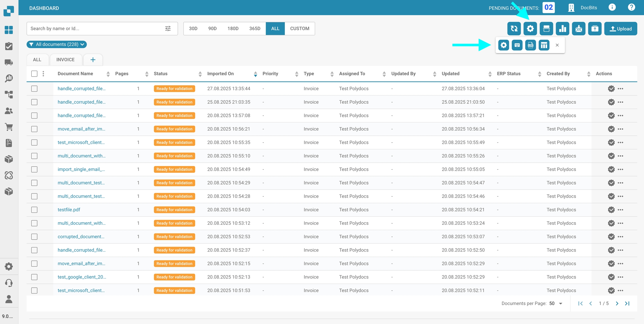The width and height of the screenshot is (644, 324).
Task: Click the scanner icon in top toolbar
Action: pos(546,29)
